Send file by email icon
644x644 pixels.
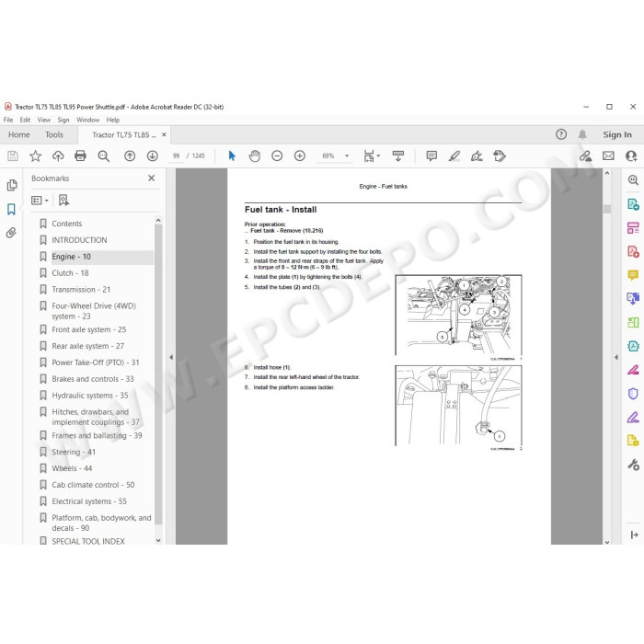click(x=608, y=156)
